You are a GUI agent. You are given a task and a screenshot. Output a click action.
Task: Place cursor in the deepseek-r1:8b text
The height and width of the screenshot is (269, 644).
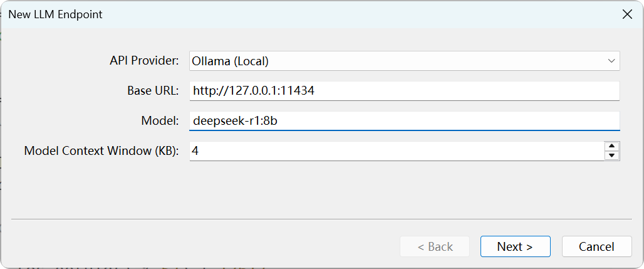point(234,121)
